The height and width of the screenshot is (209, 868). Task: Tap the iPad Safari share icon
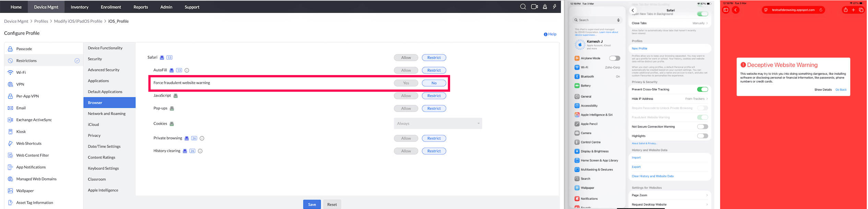pyautogui.click(x=845, y=10)
